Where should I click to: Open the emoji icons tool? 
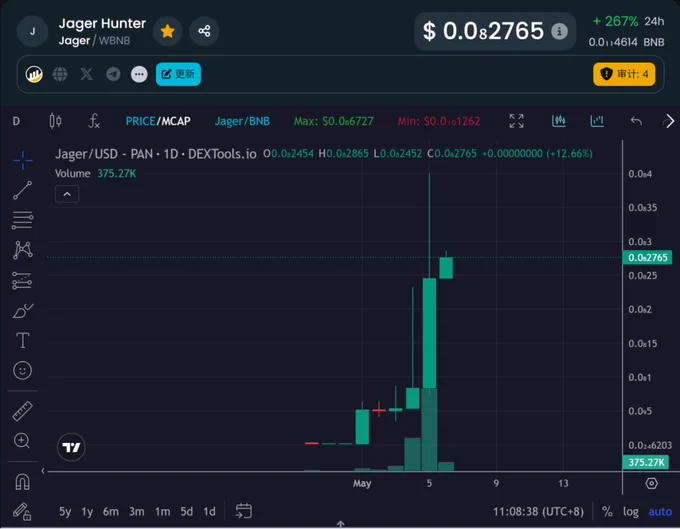(x=23, y=370)
